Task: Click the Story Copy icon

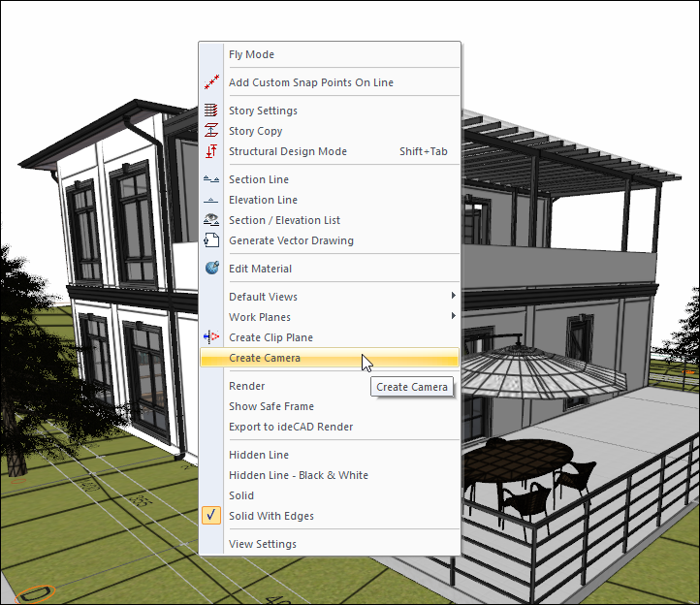Action: [x=211, y=132]
